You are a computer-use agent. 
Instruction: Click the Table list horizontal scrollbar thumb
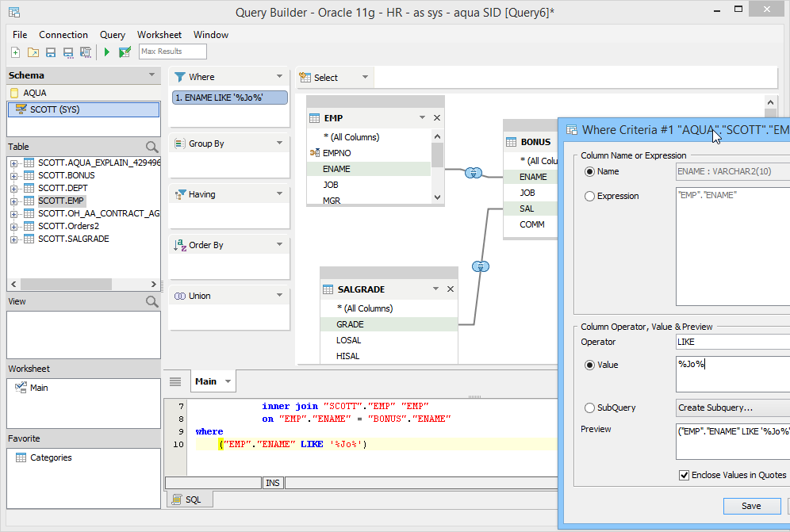(x=66, y=284)
